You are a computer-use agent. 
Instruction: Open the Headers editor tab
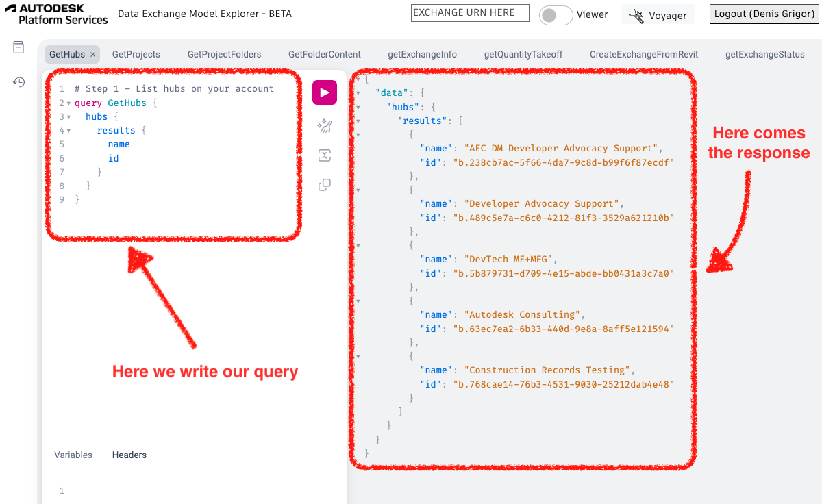pos(129,455)
